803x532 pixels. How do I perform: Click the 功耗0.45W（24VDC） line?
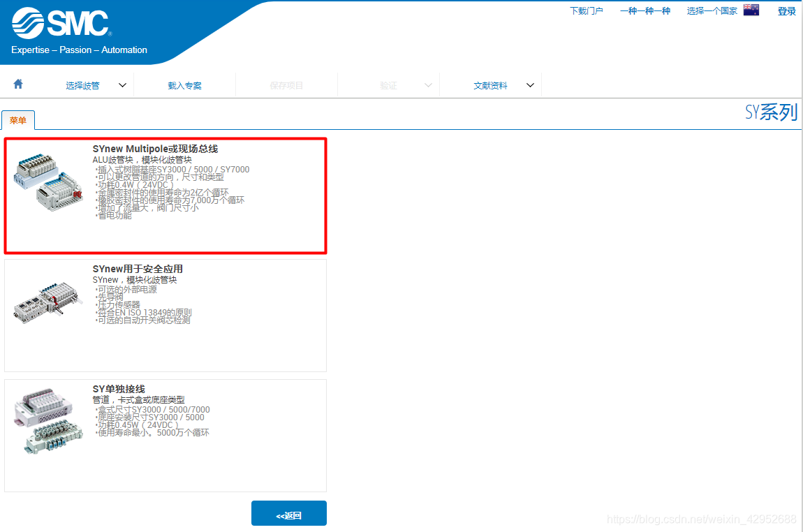click(x=137, y=425)
